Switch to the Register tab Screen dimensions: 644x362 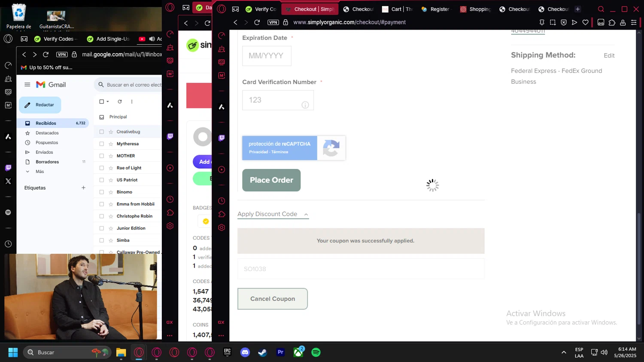point(436,9)
